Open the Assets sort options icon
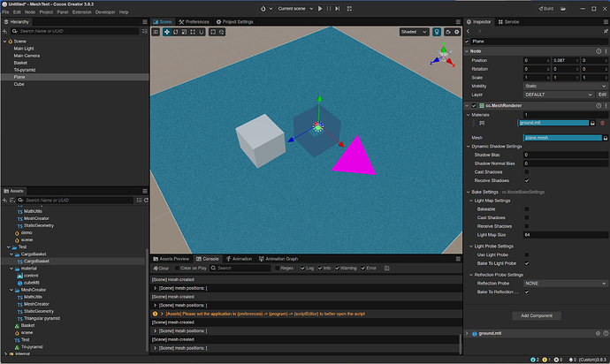This screenshot has width=610, height=364. (12, 201)
